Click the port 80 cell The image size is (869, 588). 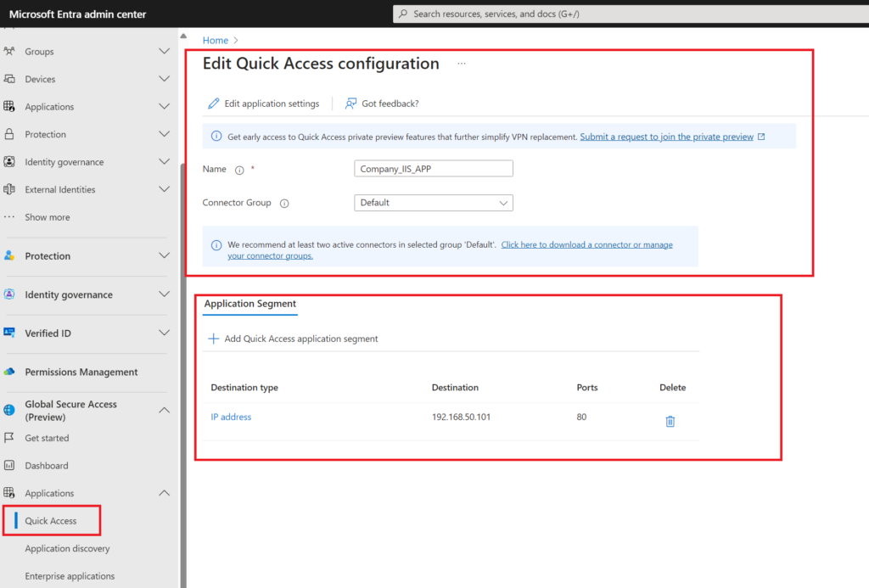point(581,417)
